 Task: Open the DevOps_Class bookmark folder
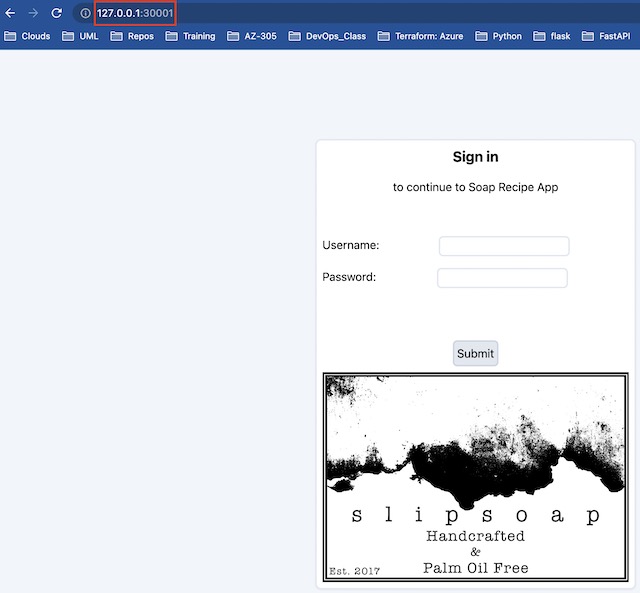[327, 36]
